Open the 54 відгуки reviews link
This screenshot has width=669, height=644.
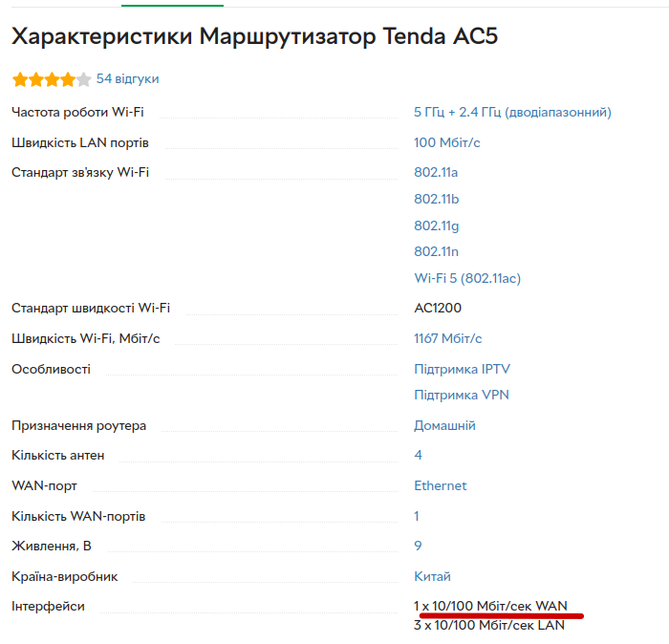[x=127, y=79]
